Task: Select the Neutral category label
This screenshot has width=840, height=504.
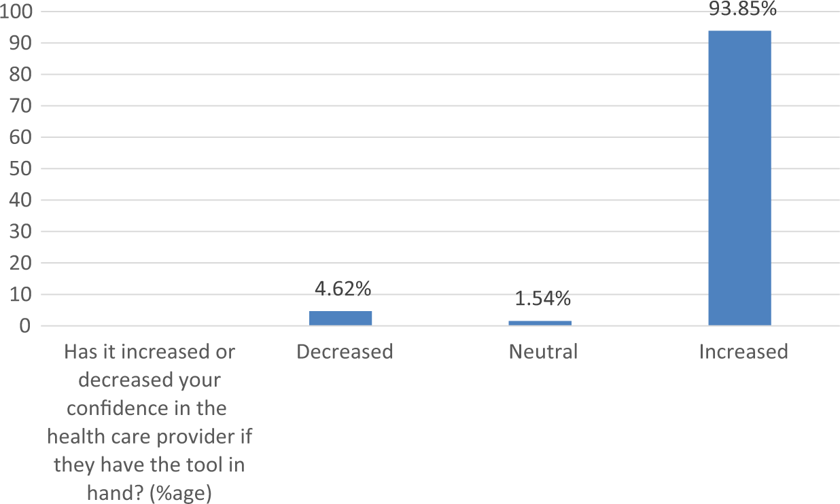Action: point(544,352)
